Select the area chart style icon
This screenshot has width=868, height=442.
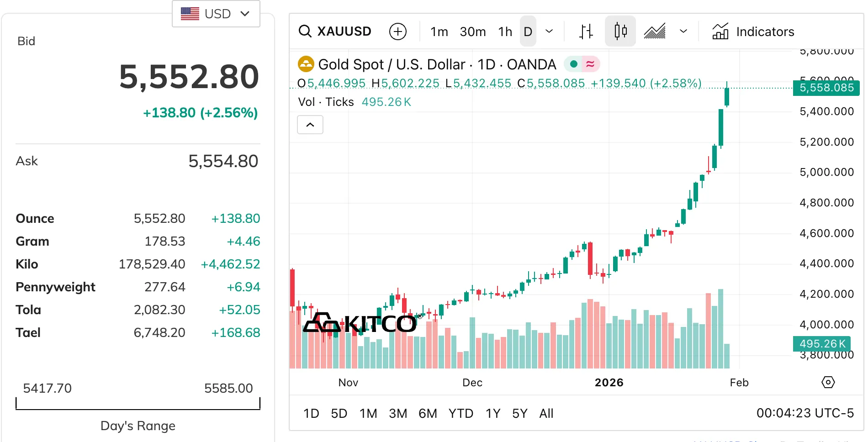tap(655, 32)
